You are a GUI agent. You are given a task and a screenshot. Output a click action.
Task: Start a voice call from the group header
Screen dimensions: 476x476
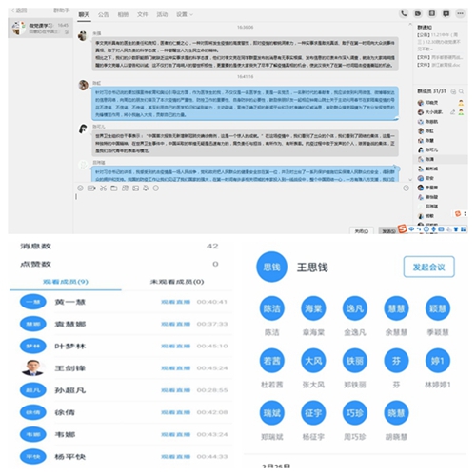[x=404, y=13]
